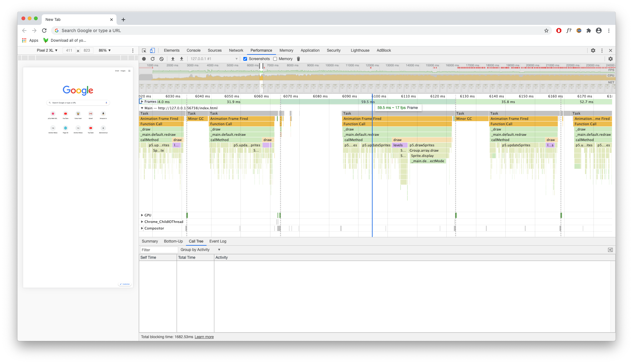This screenshot has height=364, width=633.
Task: Uncheck the Screenshots checkbox
Action: [x=245, y=59]
